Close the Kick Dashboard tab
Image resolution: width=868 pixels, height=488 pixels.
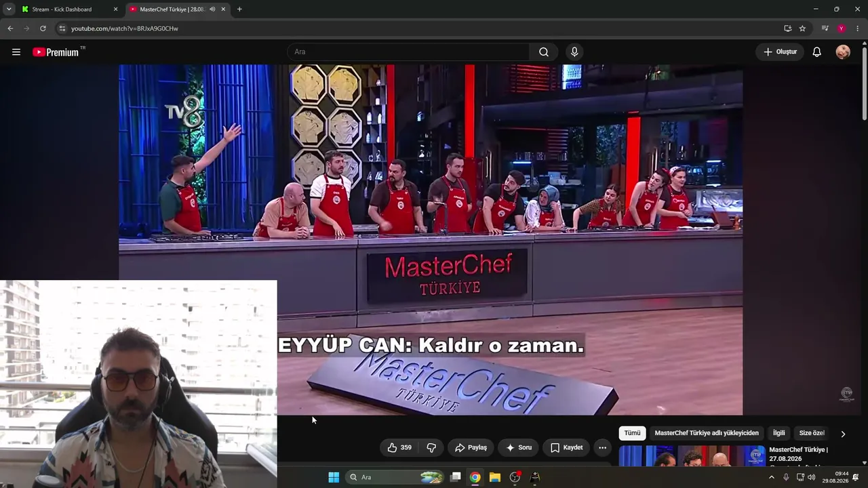coord(115,9)
